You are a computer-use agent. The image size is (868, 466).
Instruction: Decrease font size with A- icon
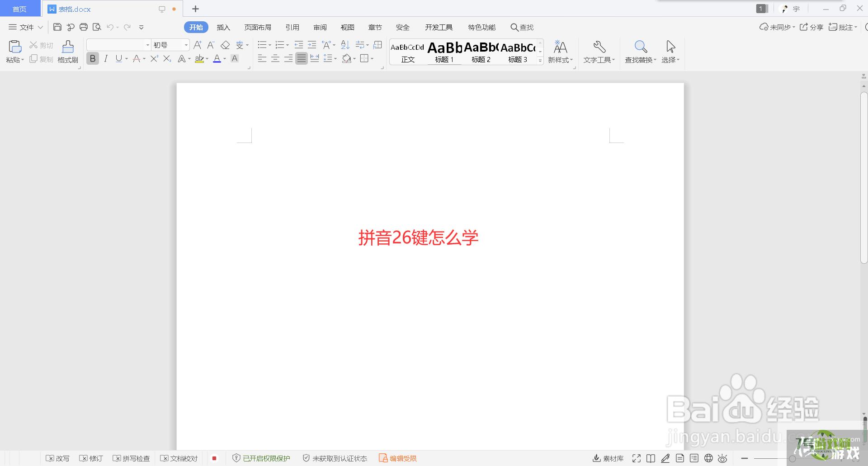(x=211, y=45)
